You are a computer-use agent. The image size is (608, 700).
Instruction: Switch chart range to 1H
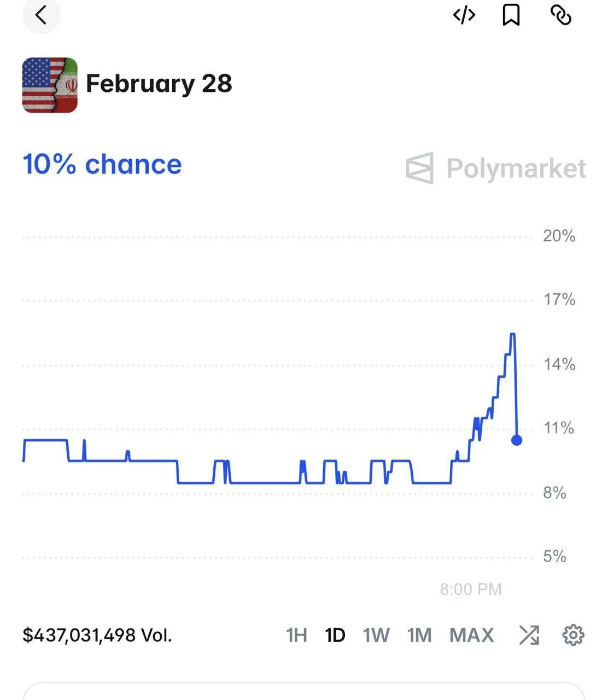tap(296, 635)
